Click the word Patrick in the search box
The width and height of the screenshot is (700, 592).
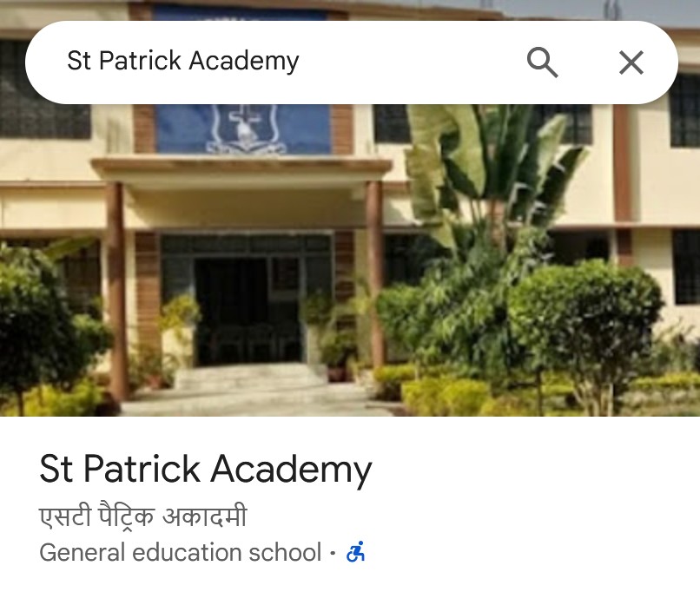tap(140, 60)
